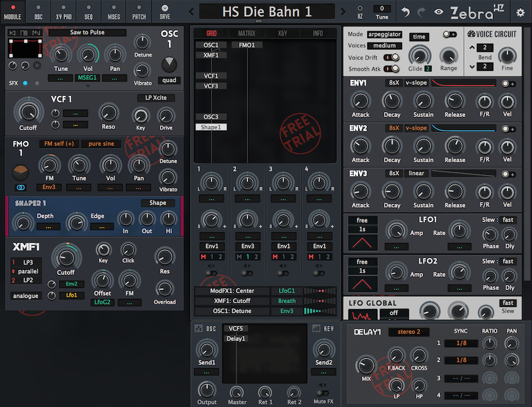Click the VCF 1 Cutoff knob
Screen dimensions: 532x407
[28, 111]
